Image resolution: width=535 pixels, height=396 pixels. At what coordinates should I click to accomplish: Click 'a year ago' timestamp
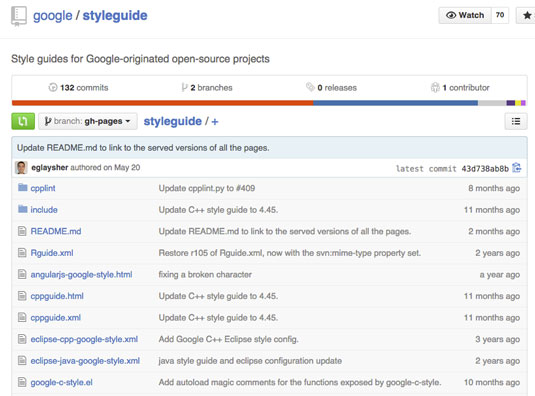(500, 275)
